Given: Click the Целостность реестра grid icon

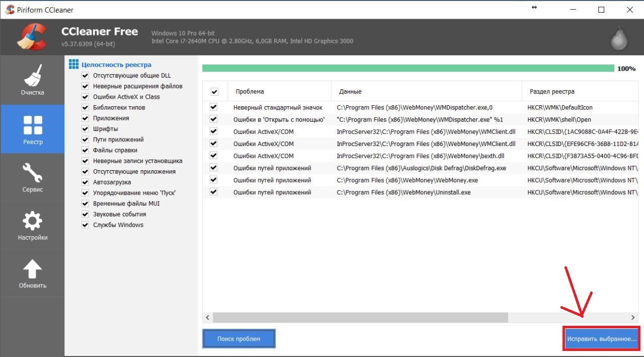Looking at the screenshot, I should point(74,64).
